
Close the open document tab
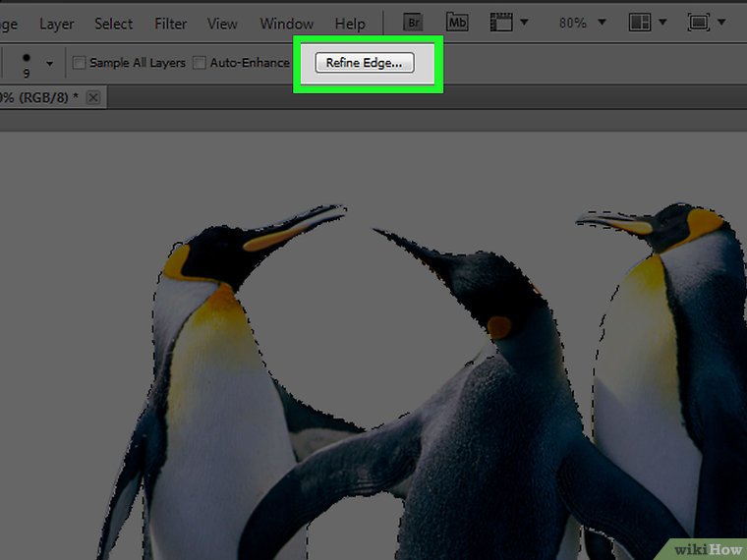(93, 97)
